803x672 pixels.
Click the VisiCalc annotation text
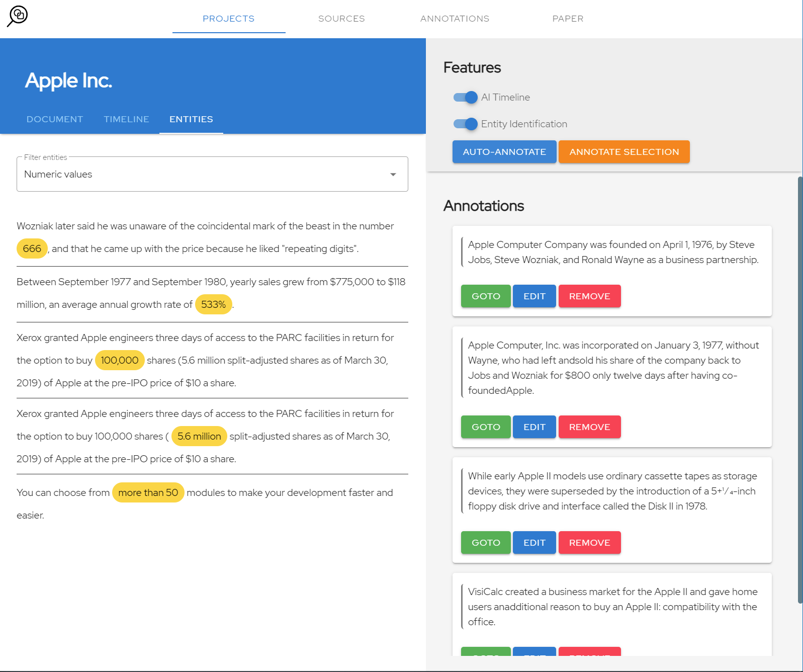(x=612, y=607)
